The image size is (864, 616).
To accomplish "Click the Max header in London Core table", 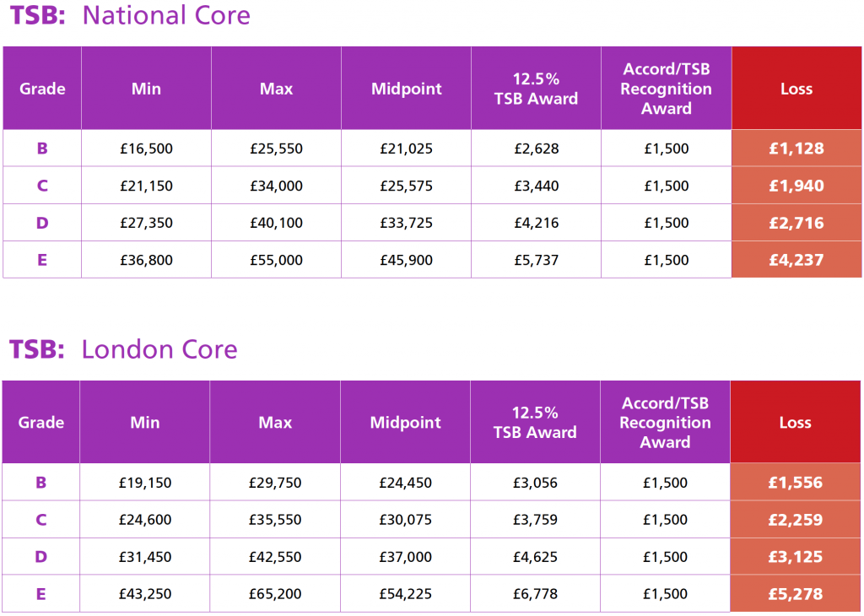I will [275, 423].
